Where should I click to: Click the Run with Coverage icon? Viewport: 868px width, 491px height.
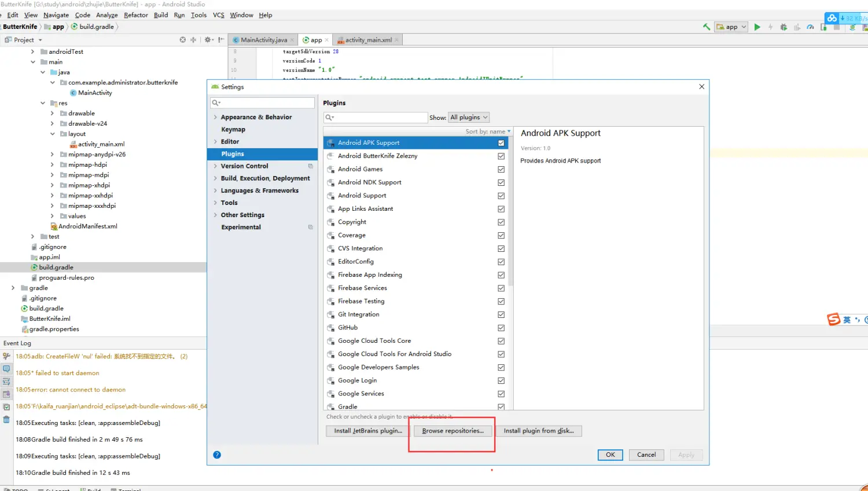(797, 27)
